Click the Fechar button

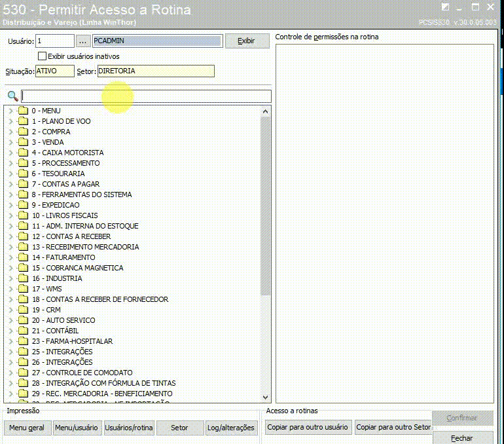pos(462,437)
